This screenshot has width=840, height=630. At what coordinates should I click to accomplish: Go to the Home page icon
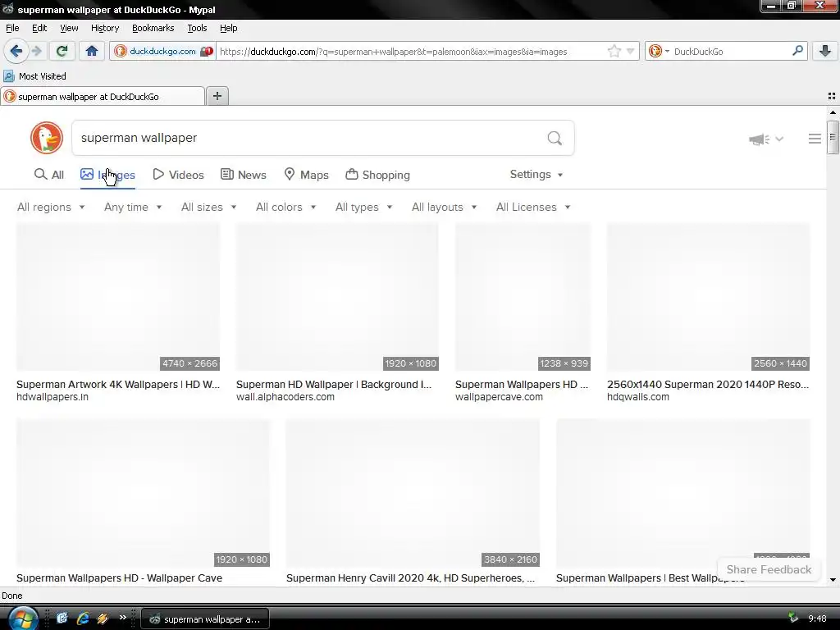point(92,51)
